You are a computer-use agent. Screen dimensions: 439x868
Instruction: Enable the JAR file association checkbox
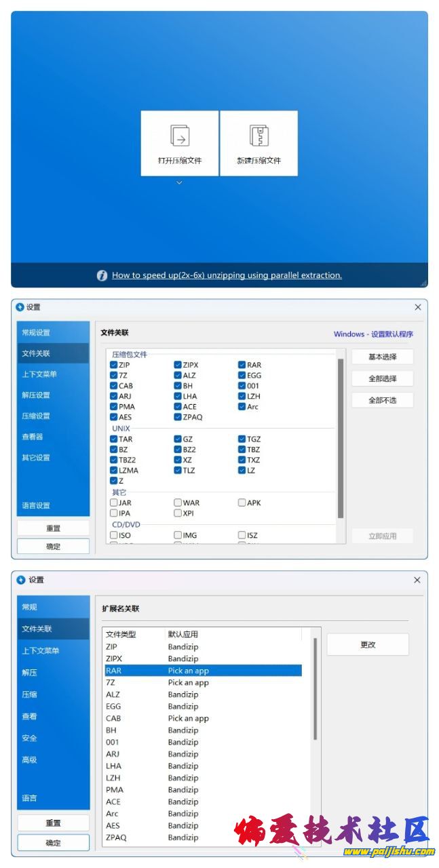coord(114,503)
